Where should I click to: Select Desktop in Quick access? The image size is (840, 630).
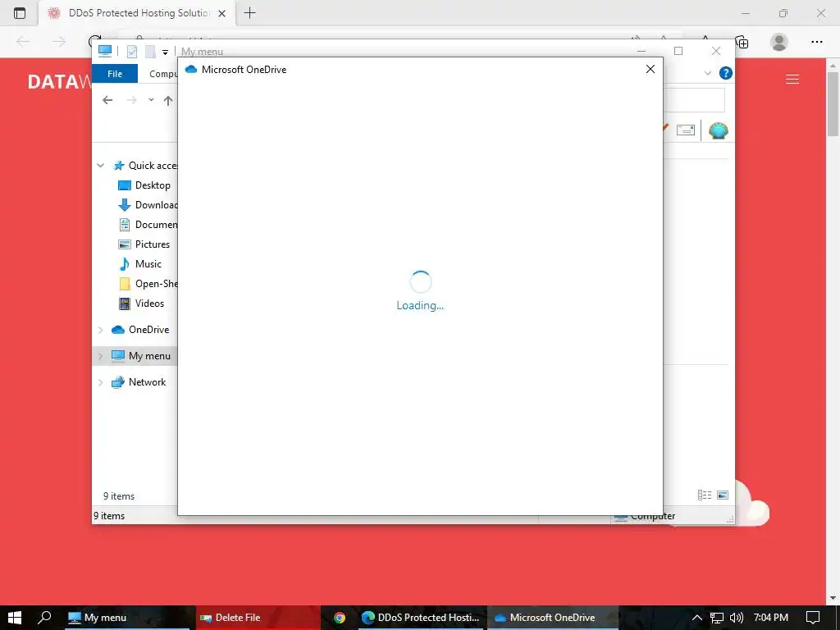pyautogui.click(x=153, y=185)
